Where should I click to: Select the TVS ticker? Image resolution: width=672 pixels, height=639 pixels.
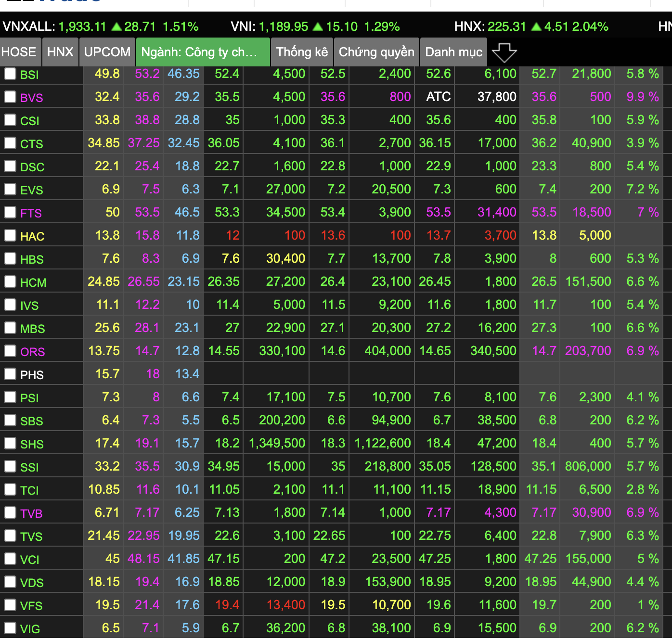pos(31,537)
